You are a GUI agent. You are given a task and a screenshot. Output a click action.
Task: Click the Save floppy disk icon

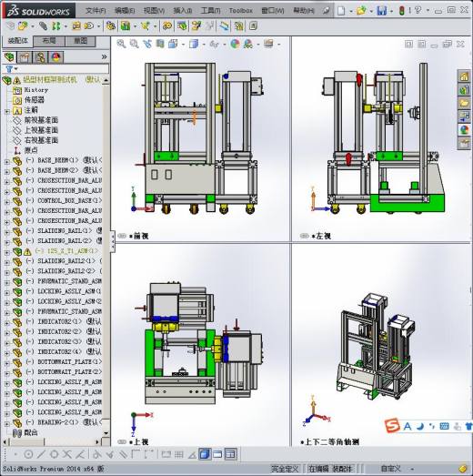pos(382,11)
